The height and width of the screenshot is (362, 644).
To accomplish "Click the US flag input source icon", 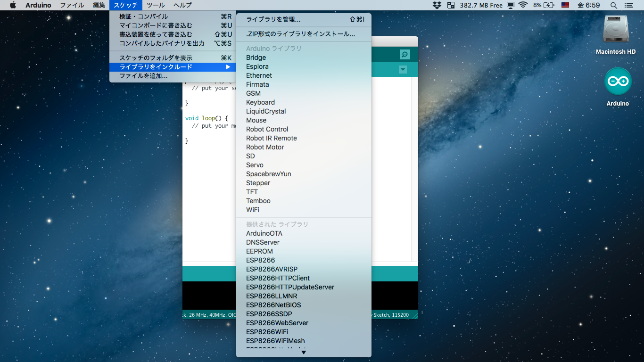I will tap(565, 5).
